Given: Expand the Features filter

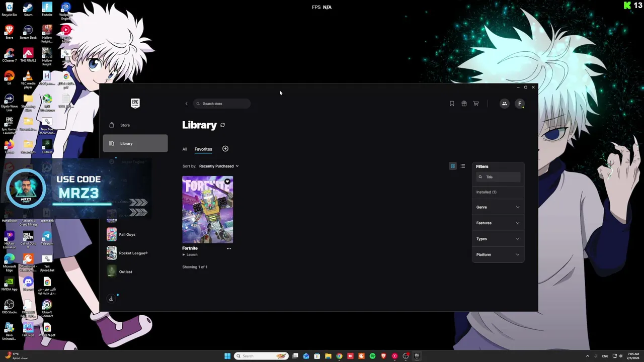Looking at the screenshot, I should click(x=498, y=223).
